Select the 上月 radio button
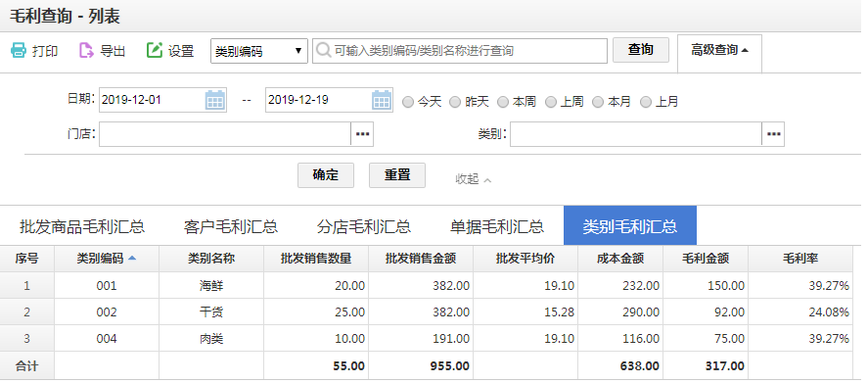The image size is (868, 383). 646,102
